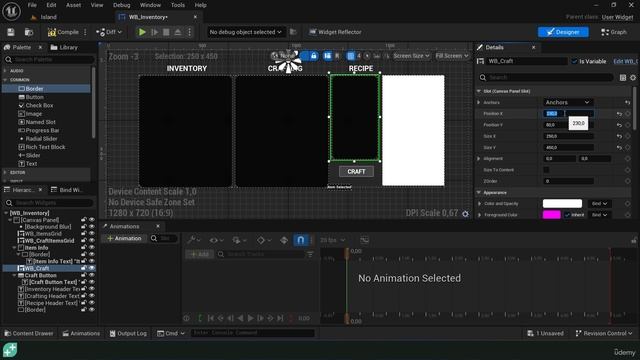The image size is (640, 360).
Task: Toggle visibility eye for Item Info row
Action: [x=92, y=247]
